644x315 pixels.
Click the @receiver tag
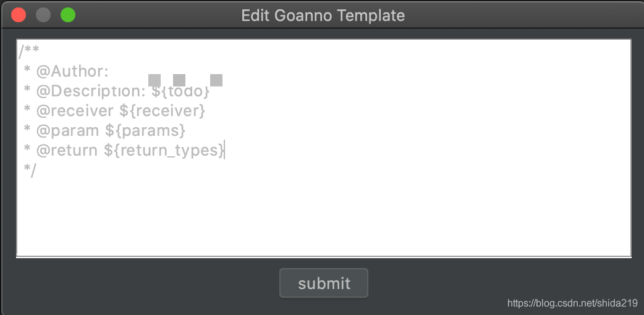(x=75, y=111)
